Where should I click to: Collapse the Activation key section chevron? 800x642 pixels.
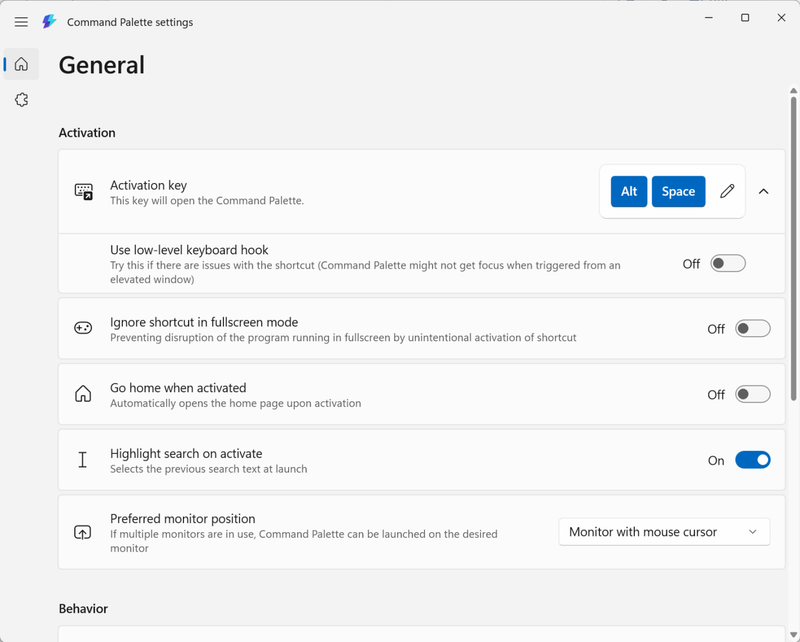764,191
